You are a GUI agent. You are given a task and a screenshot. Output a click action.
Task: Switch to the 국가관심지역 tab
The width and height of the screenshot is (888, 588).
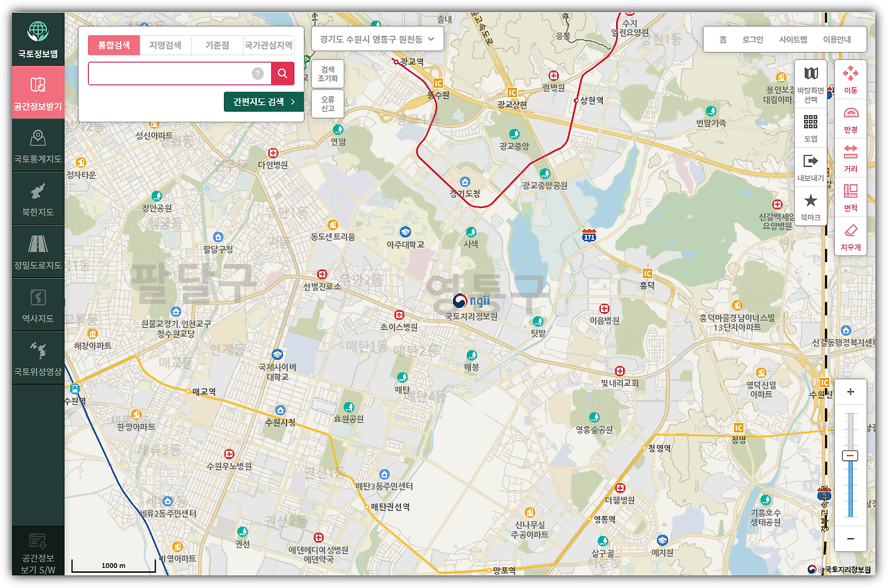pos(268,45)
